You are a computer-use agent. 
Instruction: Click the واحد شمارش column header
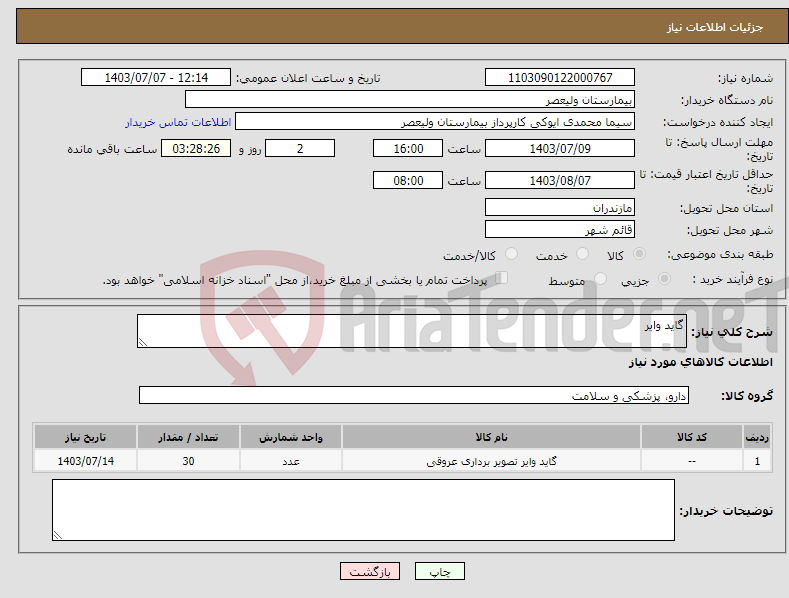pyautogui.click(x=291, y=437)
